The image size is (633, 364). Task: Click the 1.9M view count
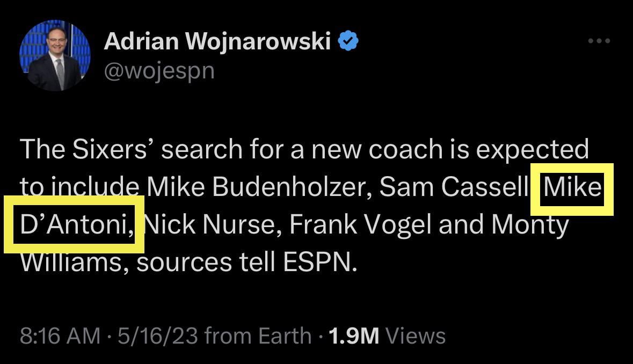tap(353, 336)
